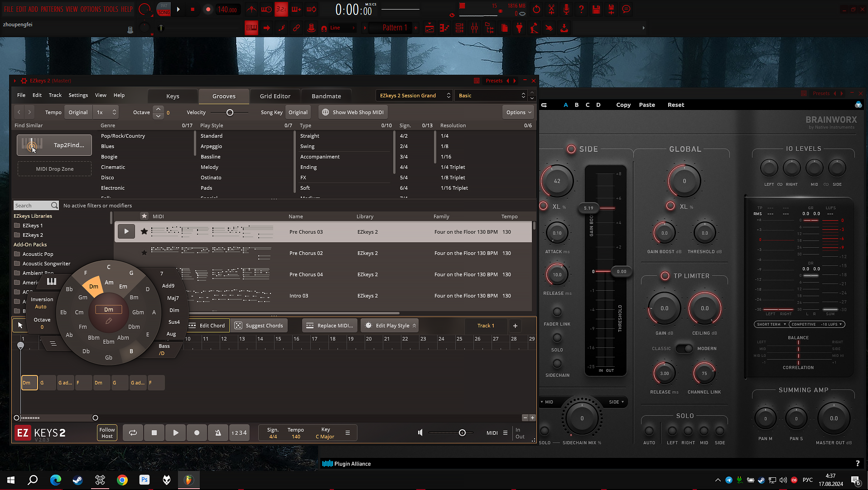868x490 pixels.
Task: Click the Replace MIDI... button
Action: tap(330, 326)
